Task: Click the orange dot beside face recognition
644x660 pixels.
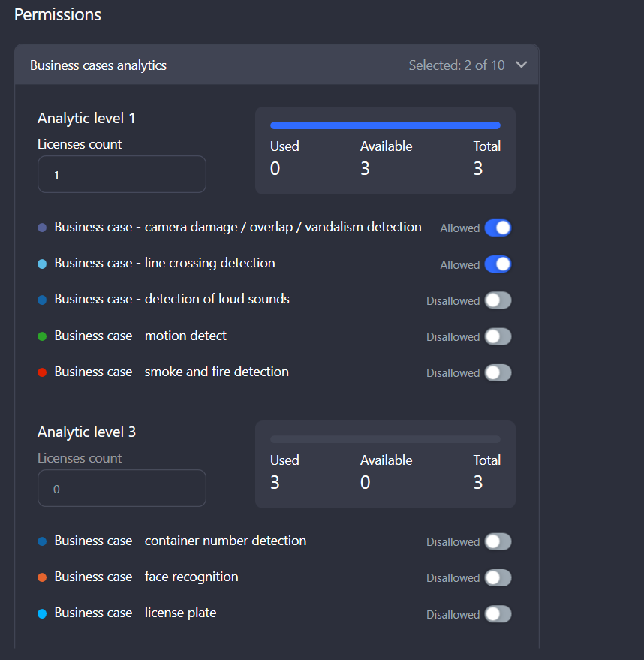Action: [42, 577]
